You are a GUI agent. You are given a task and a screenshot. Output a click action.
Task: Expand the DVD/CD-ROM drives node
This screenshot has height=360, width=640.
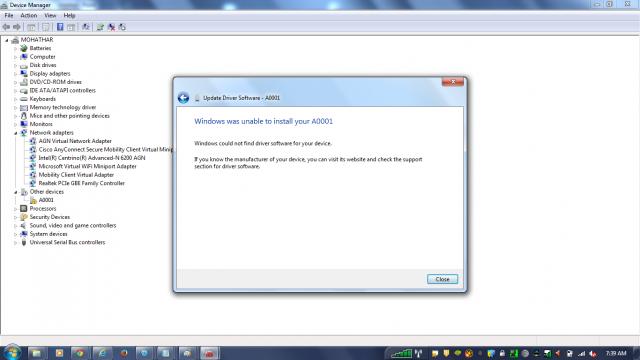coord(16,82)
